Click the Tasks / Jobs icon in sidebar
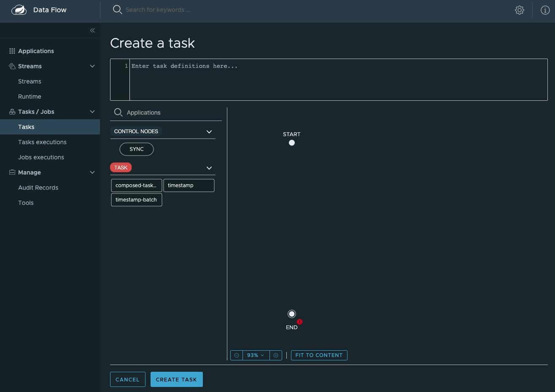 coord(12,112)
